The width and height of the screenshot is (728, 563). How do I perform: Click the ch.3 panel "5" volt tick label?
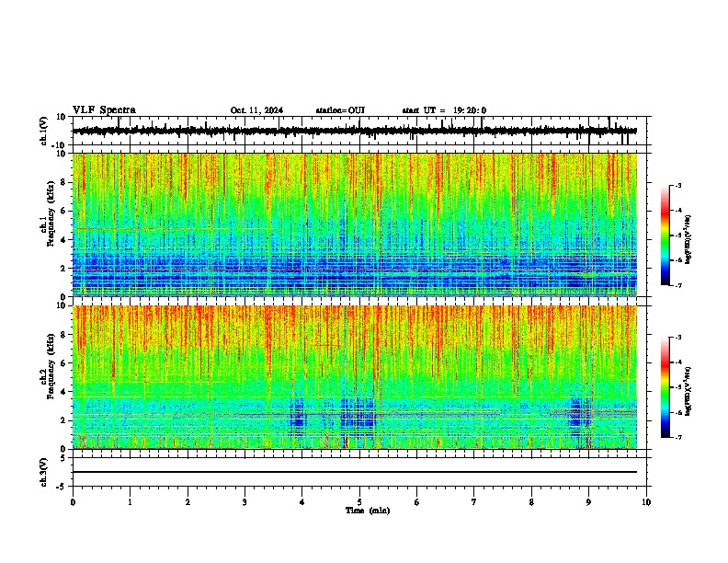[63, 458]
